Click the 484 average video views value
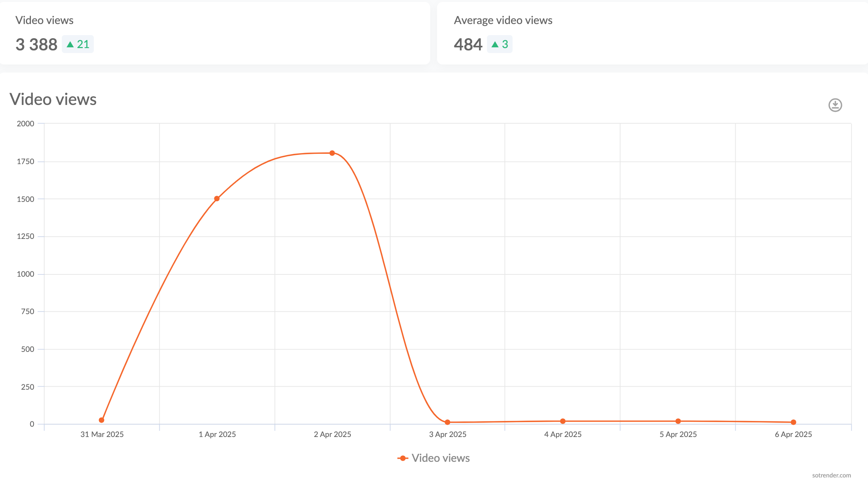This screenshot has height=487, width=868. click(468, 45)
